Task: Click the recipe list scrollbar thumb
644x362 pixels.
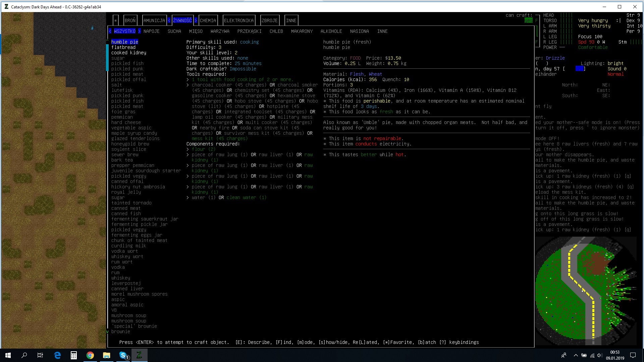Action: [107, 58]
